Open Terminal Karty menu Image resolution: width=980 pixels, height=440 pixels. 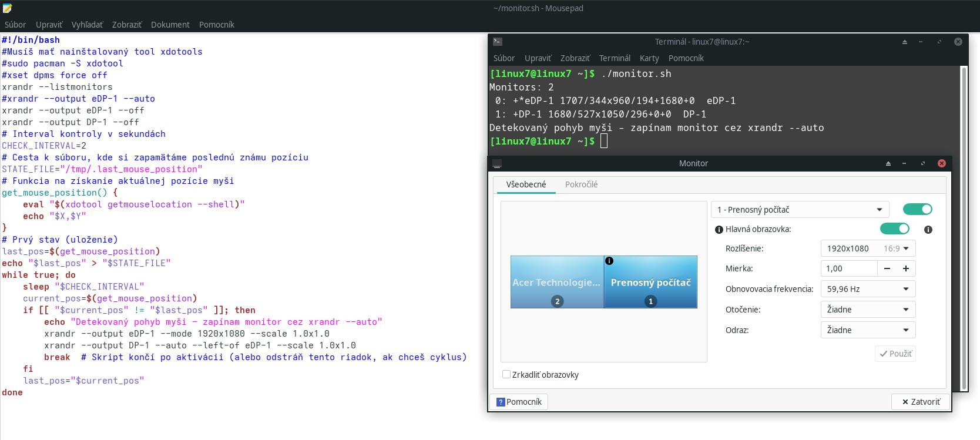pos(649,58)
